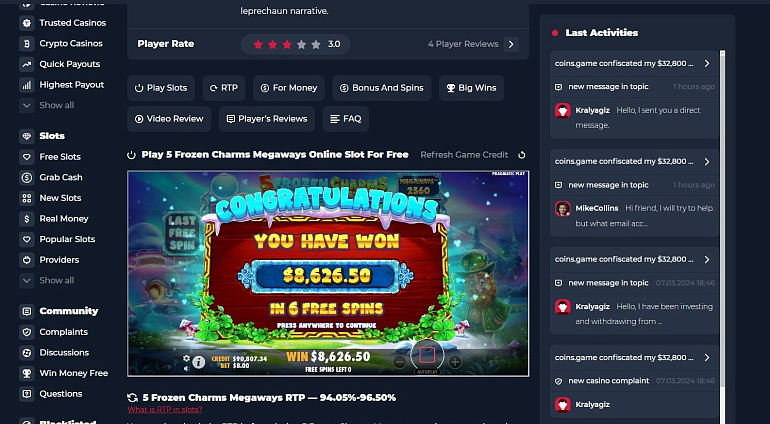Open the slot game info icon
The height and width of the screenshot is (424, 770).
click(x=198, y=363)
